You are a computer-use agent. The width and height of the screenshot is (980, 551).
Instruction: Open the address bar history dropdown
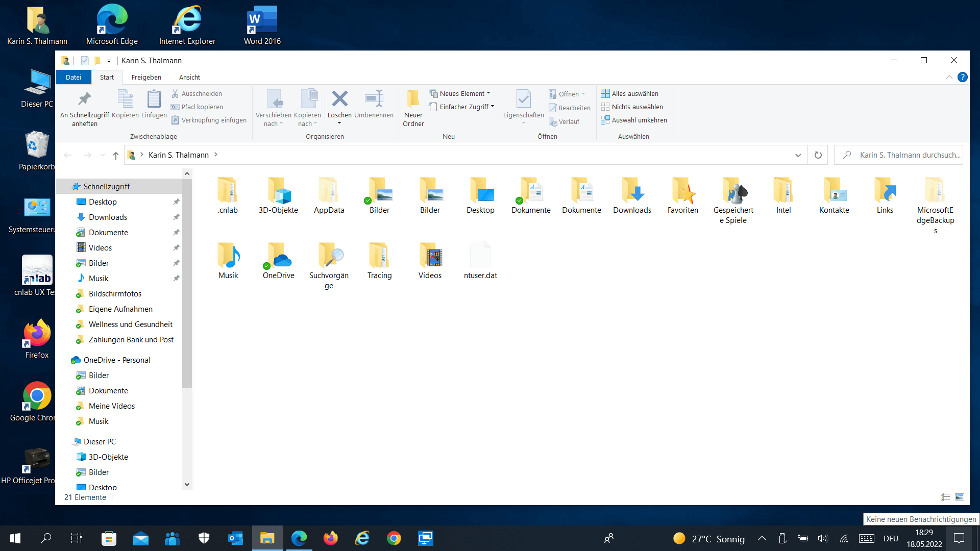click(x=798, y=155)
